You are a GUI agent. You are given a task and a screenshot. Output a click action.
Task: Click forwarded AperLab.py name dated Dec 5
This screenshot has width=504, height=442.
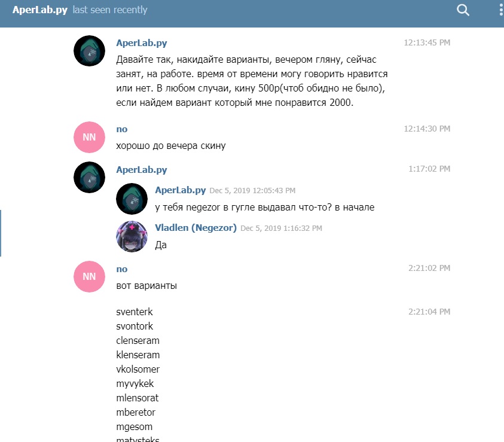(181, 190)
